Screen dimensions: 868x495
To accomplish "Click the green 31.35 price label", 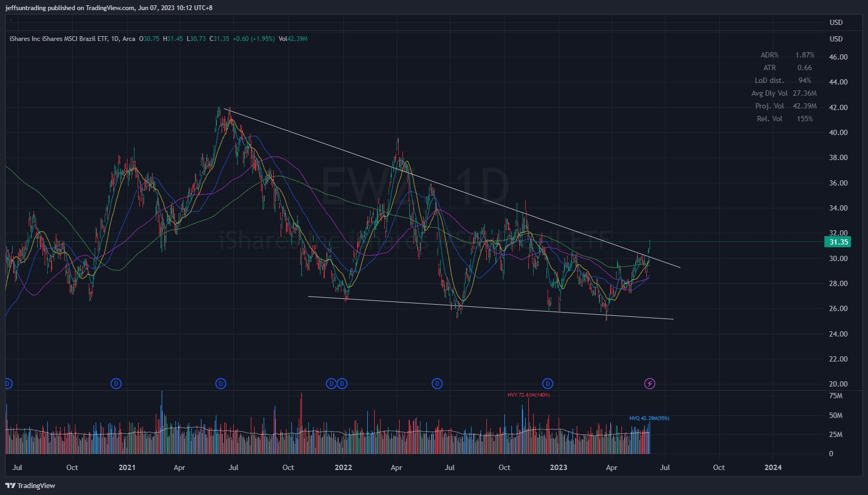I will click(x=838, y=242).
